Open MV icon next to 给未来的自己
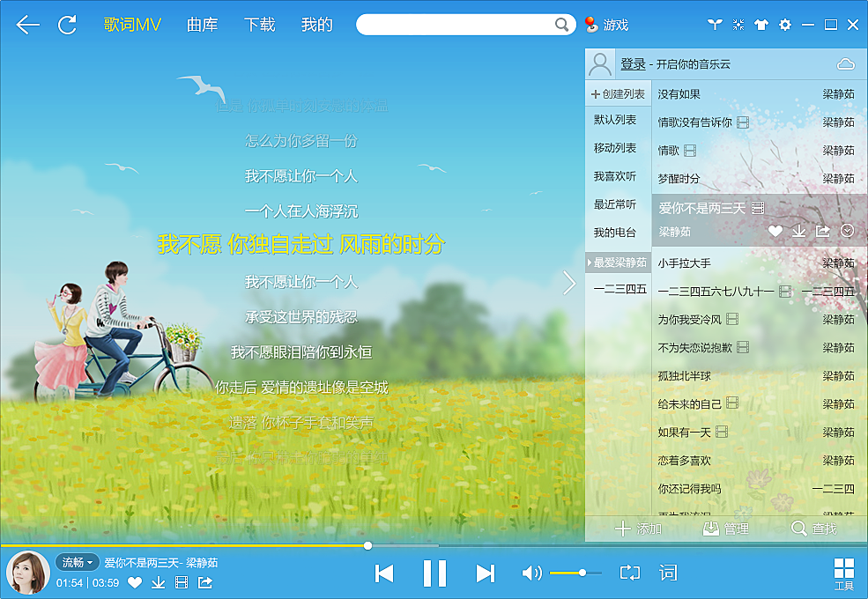Screen dimensions: 868x599 pos(732,403)
